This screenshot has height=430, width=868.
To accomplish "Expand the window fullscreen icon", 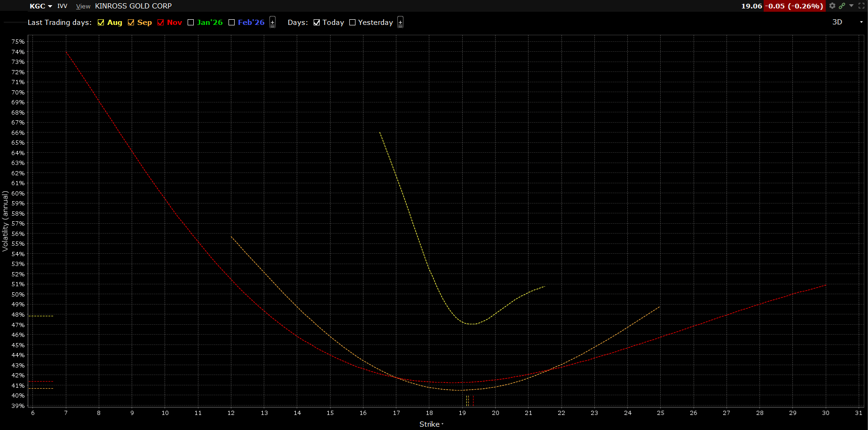I will click(861, 6).
